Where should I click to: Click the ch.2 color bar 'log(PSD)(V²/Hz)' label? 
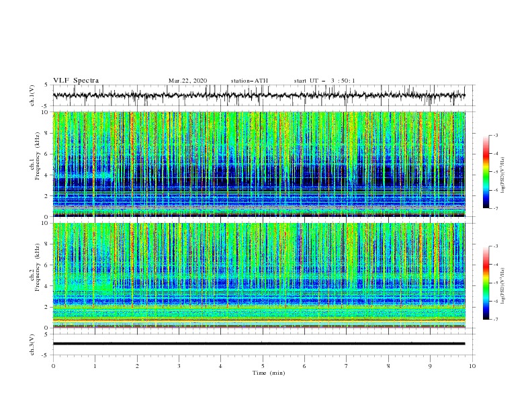tap(503, 286)
